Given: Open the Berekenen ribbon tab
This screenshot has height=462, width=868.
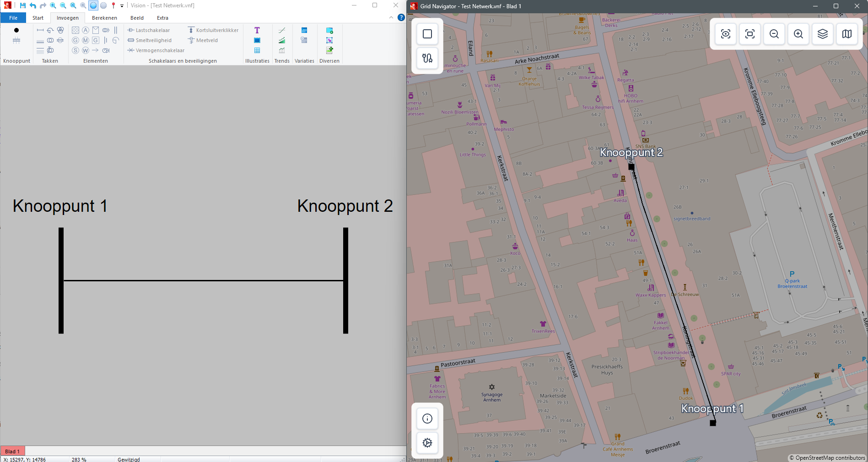Looking at the screenshot, I should [x=104, y=18].
